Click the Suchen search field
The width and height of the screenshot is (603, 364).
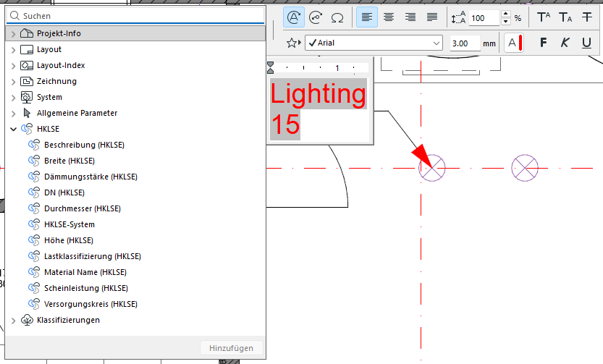[135, 16]
